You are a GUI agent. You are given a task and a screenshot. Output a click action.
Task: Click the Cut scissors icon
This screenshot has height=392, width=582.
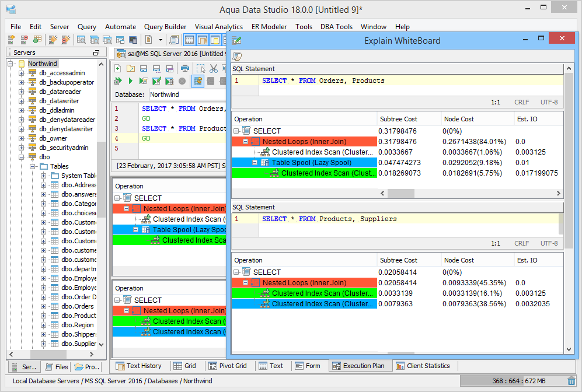(x=214, y=68)
